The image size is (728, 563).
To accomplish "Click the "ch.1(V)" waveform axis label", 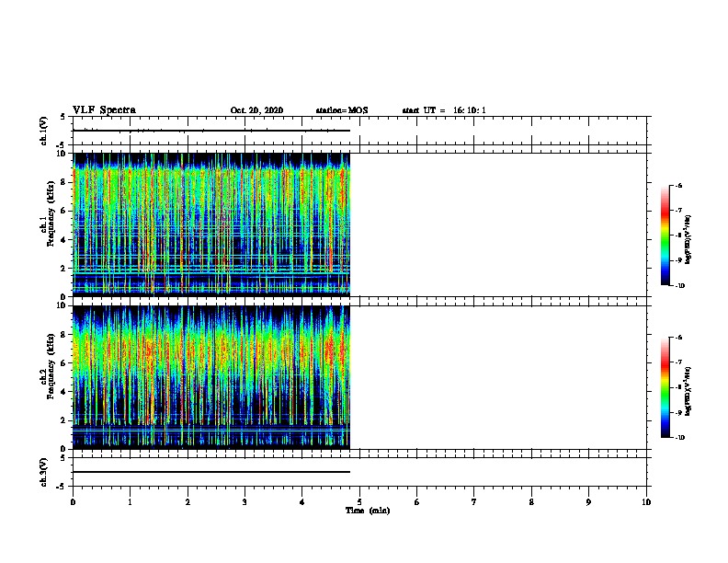I will click(x=43, y=131).
